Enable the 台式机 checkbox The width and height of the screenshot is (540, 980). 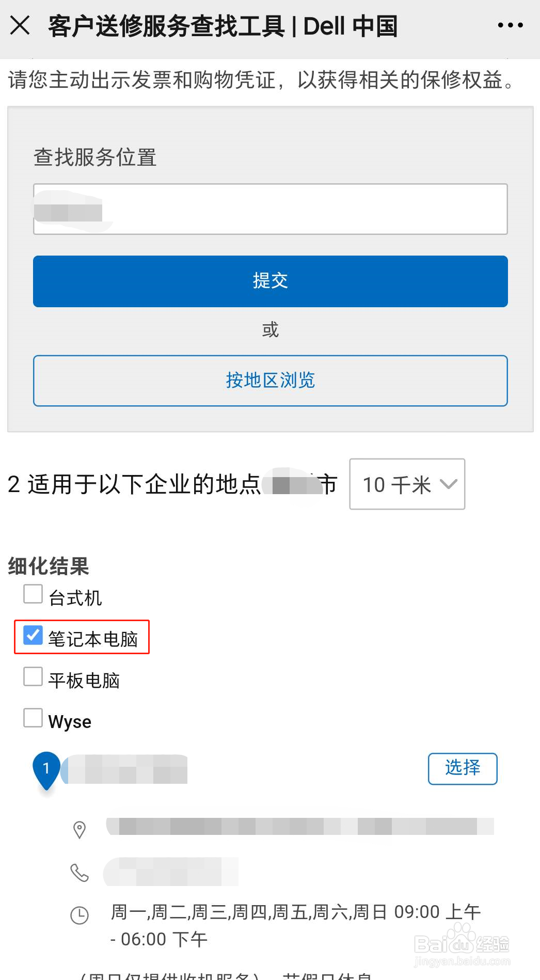33,594
